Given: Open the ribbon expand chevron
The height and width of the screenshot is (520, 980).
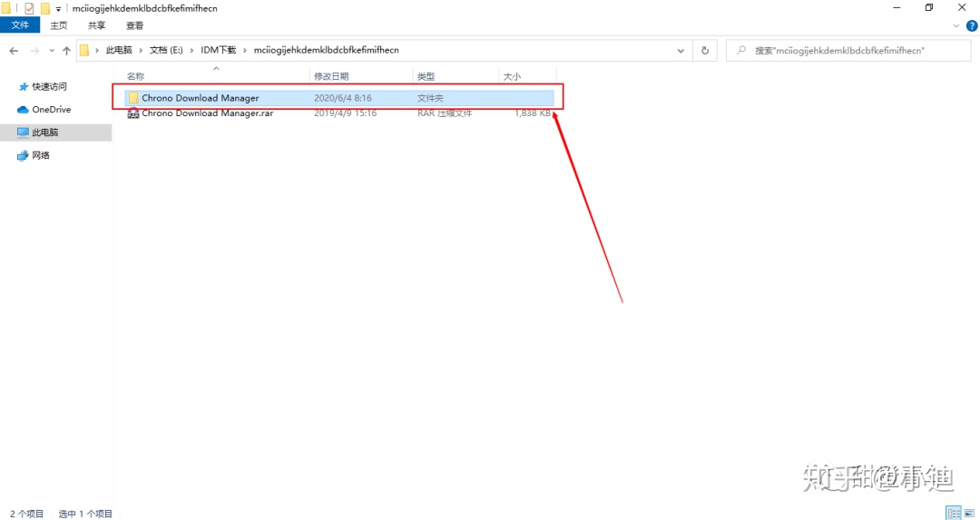Looking at the screenshot, I should click(955, 25).
